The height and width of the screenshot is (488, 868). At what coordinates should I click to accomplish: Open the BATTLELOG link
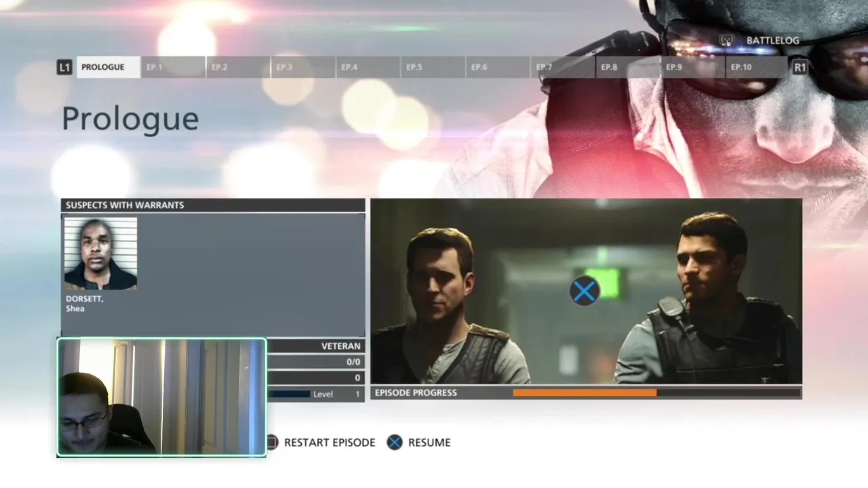(x=772, y=41)
